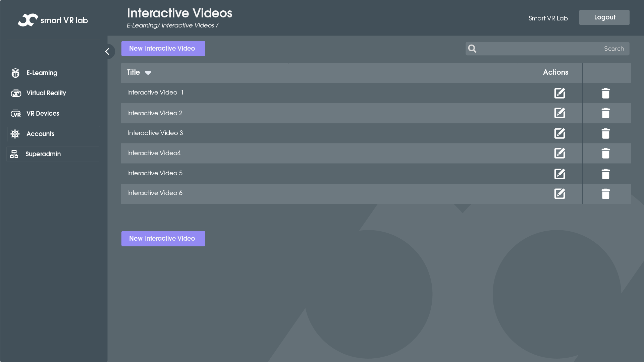Click the search magnifier icon
644x362 pixels.
(472, 49)
